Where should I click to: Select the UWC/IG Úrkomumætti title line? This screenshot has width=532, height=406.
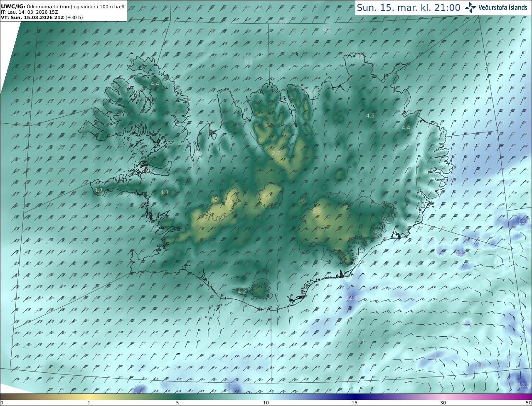[62, 6]
